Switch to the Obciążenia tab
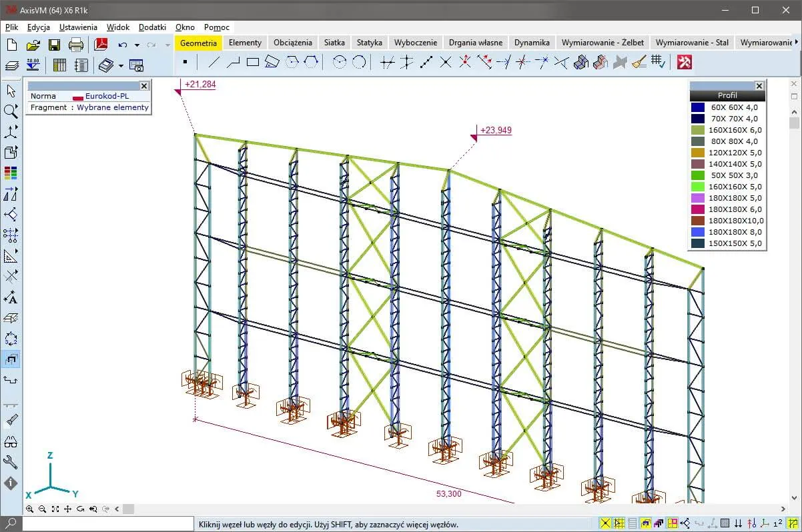This screenshot has height=532, width=802. [292, 42]
